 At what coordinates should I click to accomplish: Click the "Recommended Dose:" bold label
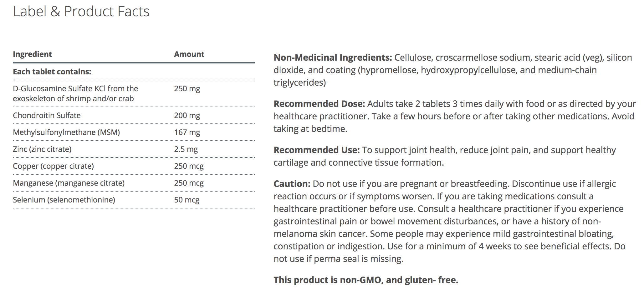[x=319, y=104]
